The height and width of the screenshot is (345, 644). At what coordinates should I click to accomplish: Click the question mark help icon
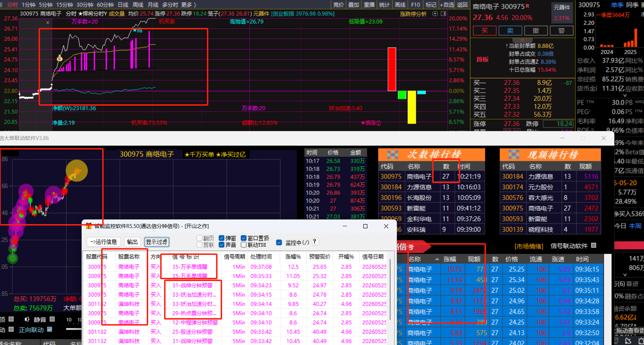315,241
